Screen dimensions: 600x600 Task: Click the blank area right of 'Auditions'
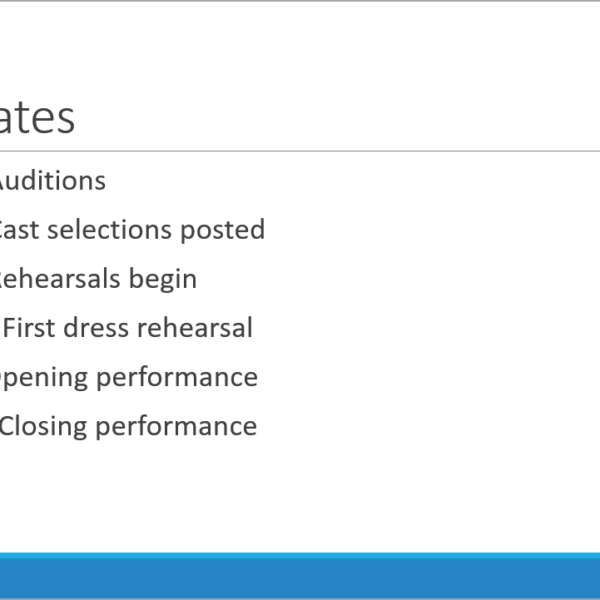pyautogui.click(x=344, y=181)
